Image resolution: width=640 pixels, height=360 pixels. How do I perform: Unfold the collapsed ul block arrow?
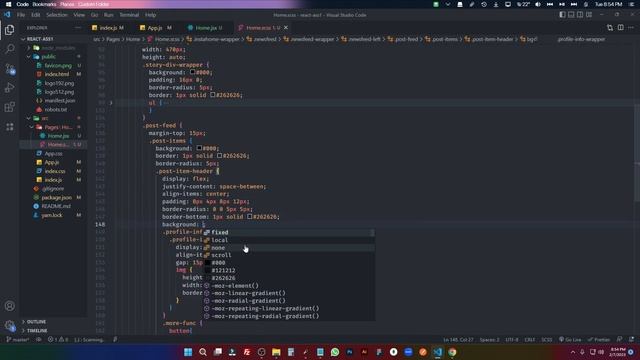click(x=111, y=103)
